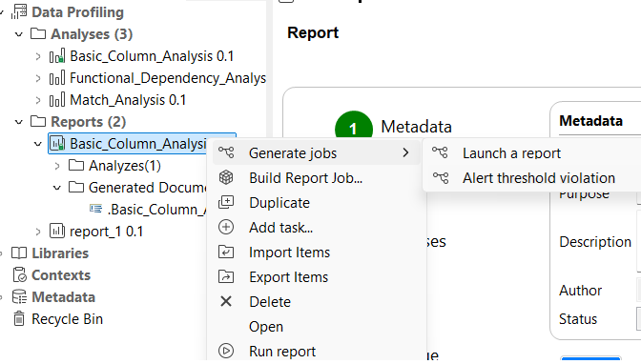
Task: Click the Metadata section heading
Action: click(x=590, y=120)
